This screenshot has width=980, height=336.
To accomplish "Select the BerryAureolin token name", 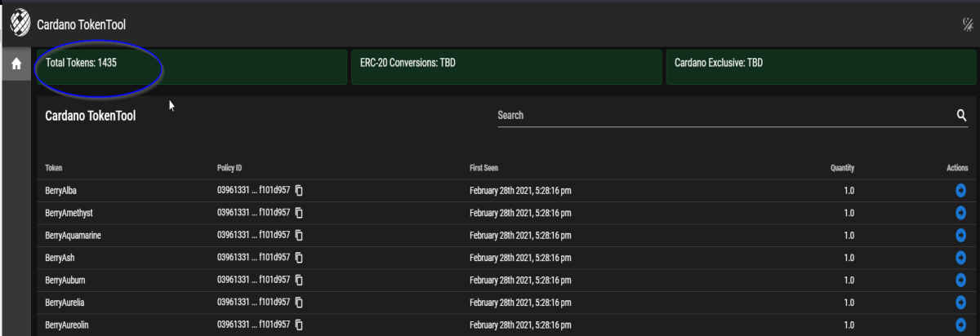I will click(68, 325).
